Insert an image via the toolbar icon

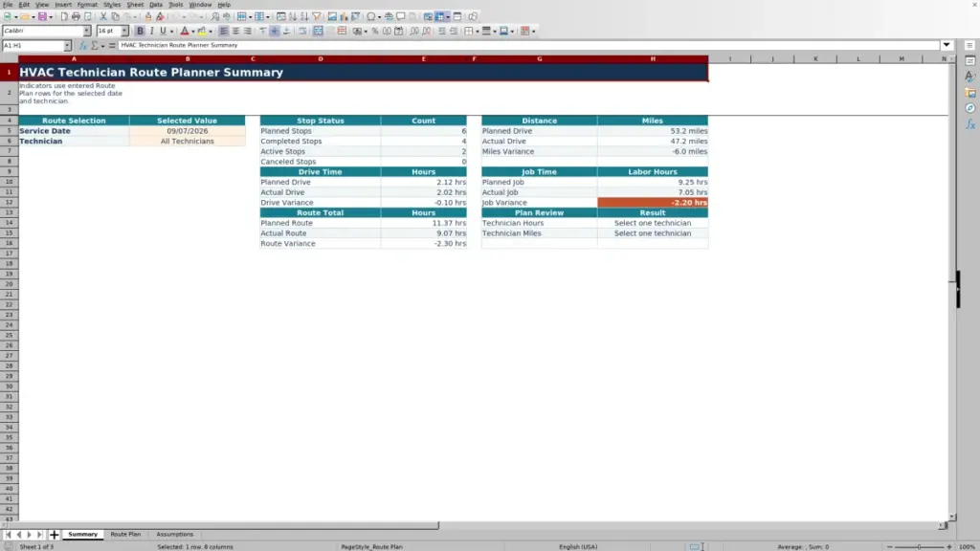click(332, 17)
